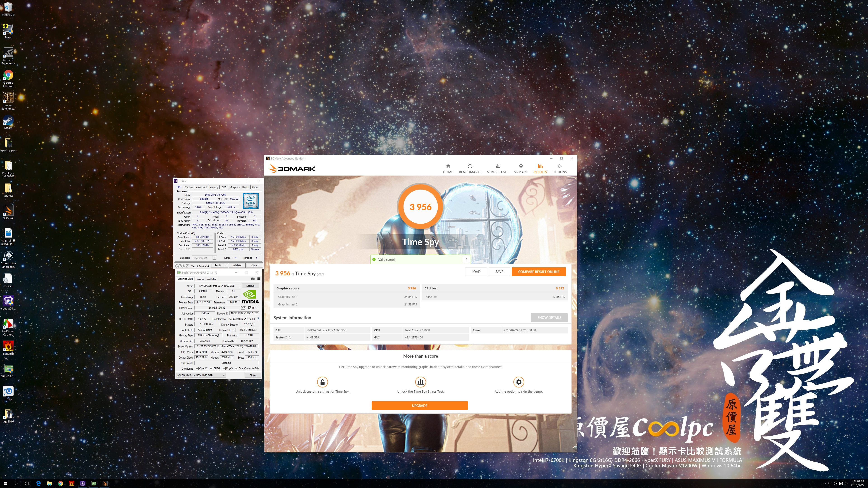
Task: Toggle the OpenCL checkbox in GPU-Z
Action: click(x=197, y=368)
